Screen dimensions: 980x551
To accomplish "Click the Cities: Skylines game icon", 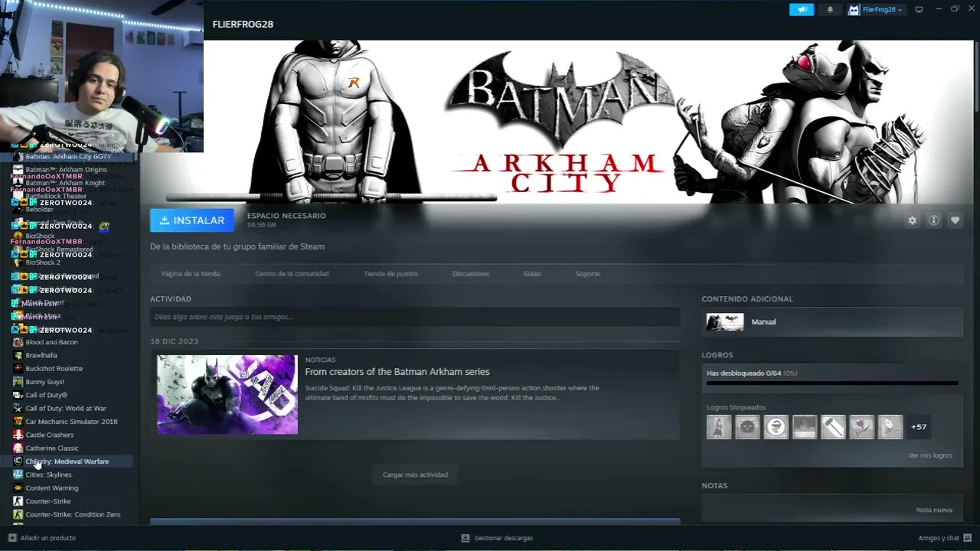I will (x=18, y=474).
